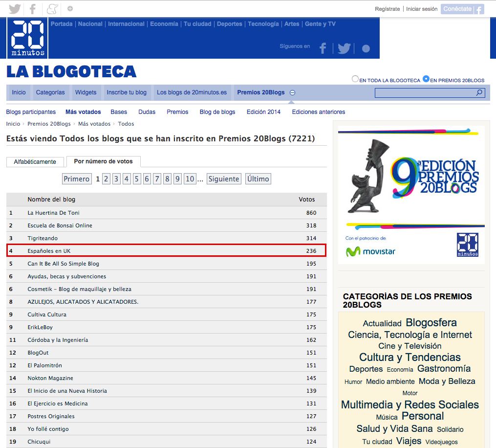Viewport: 496px width, 448px height.
Task: Click Facebook icon next to Síguenos en
Action: pos(323,48)
